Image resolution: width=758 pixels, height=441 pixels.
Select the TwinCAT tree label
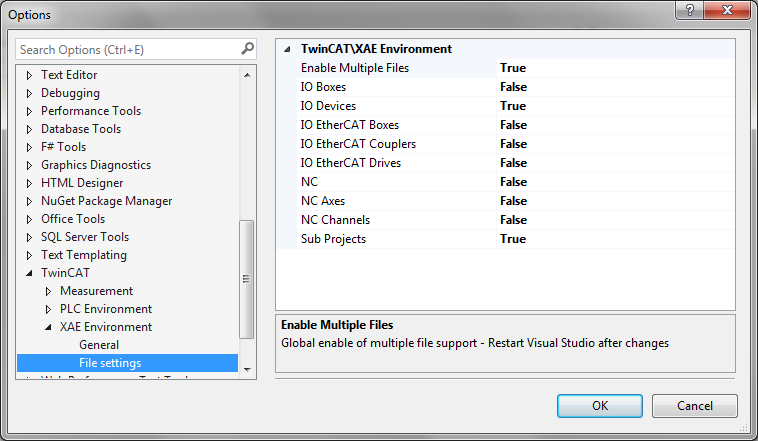click(x=65, y=273)
